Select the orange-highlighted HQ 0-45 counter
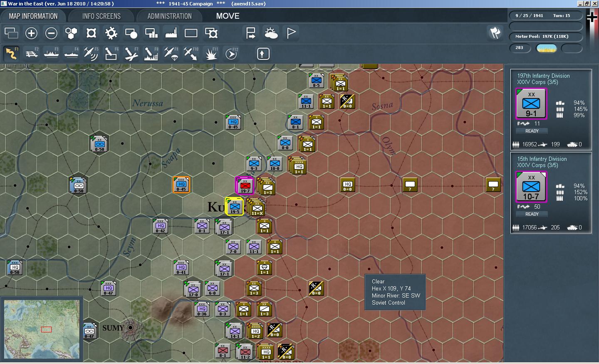Viewport: 599px width, 364px height. point(181,184)
